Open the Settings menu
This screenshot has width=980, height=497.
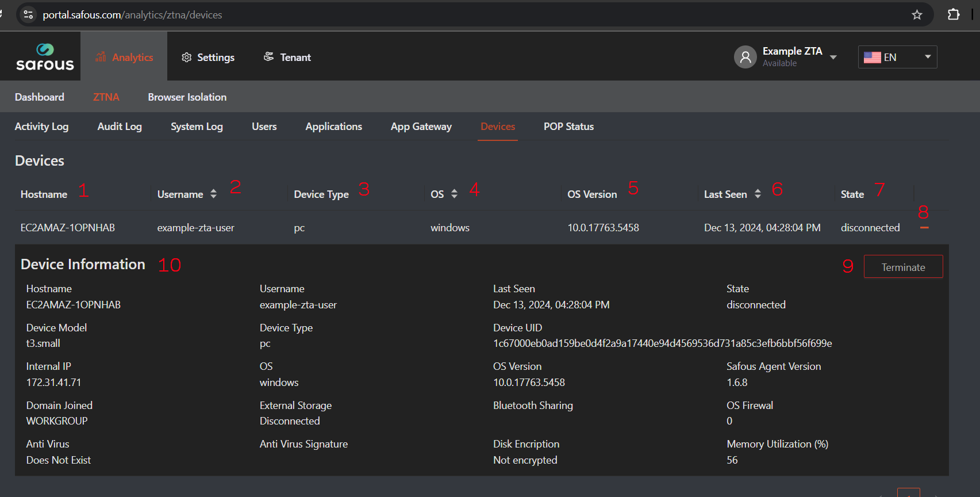point(208,58)
